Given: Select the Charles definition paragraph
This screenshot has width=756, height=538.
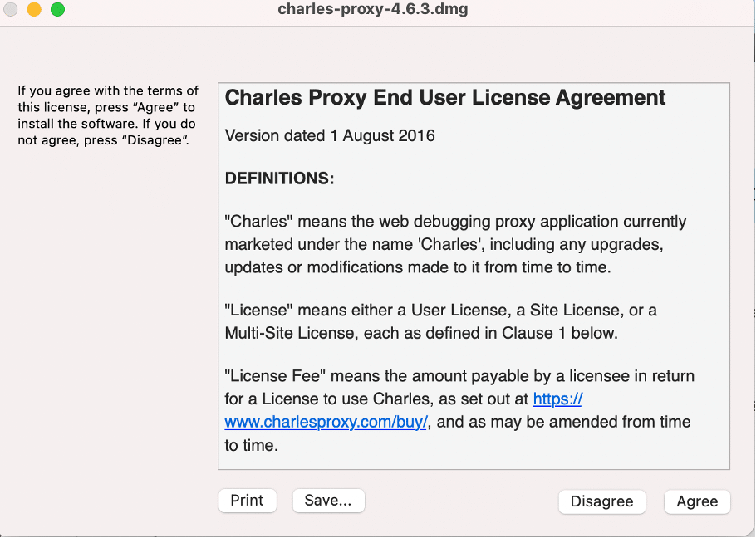Looking at the screenshot, I should pyautogui.click(x=455, y=245).
